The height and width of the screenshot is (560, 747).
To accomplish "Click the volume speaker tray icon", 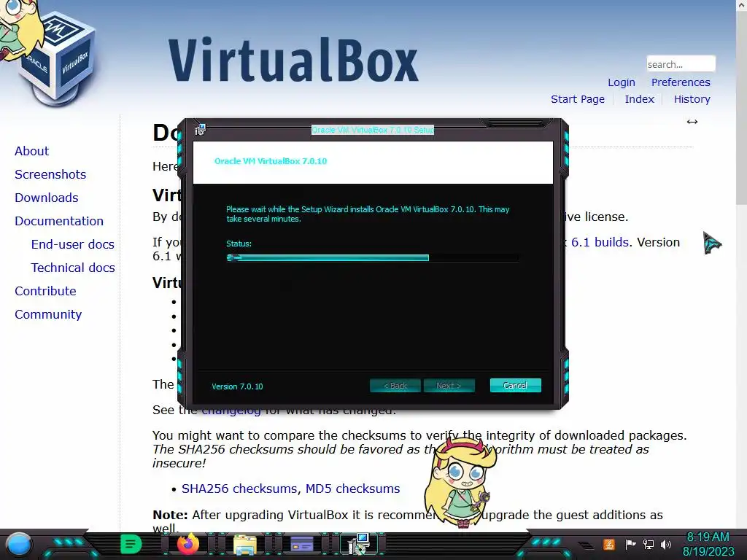I will click(x=666, y=544).
